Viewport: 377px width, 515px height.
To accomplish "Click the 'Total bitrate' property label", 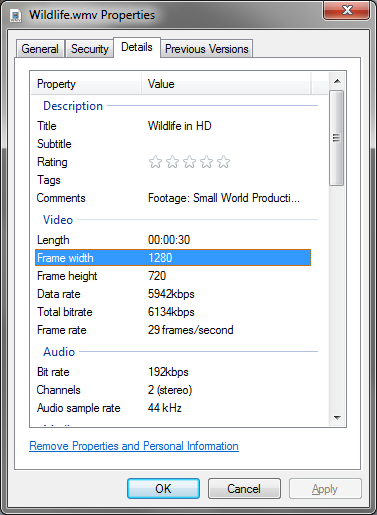I will 65,312.
